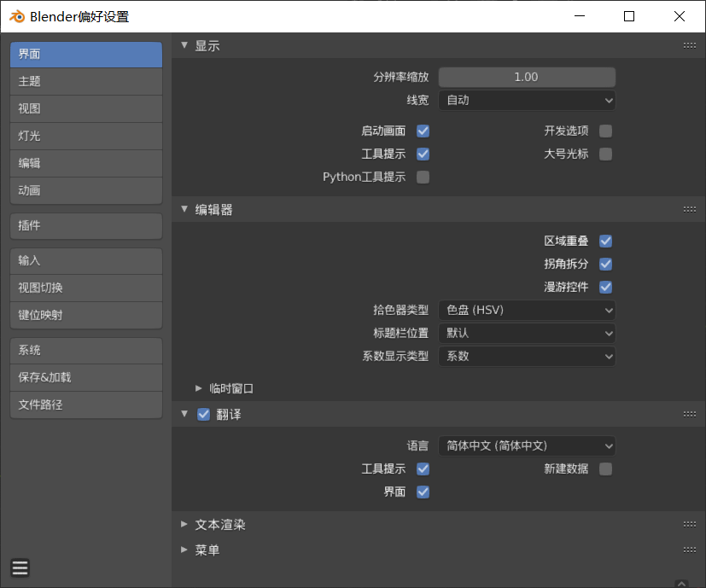Open the 灯光 preferences tab
706x588 pixels.
[x=86, y=136]
